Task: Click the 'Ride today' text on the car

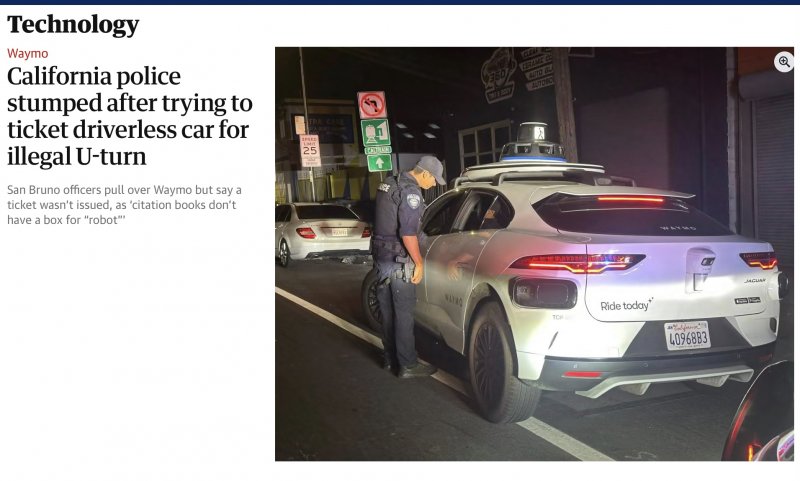Action: click(x=626, y=305)
